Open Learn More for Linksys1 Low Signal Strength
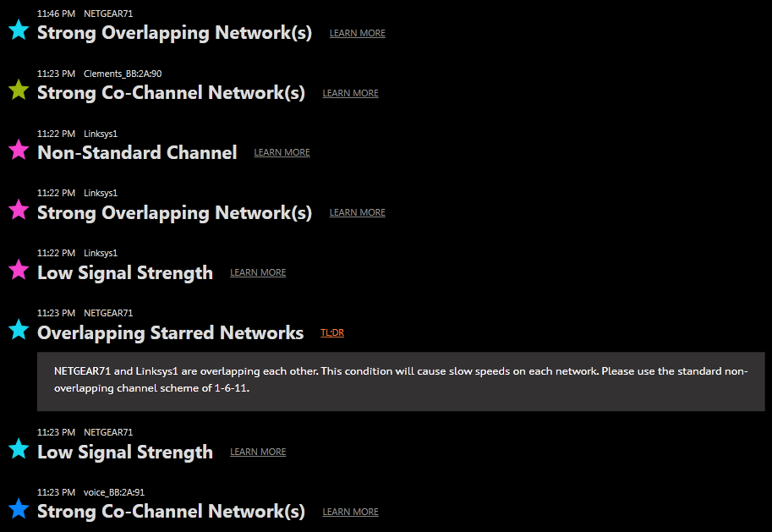This screenshot has width=772, height=532. (258, 273)
